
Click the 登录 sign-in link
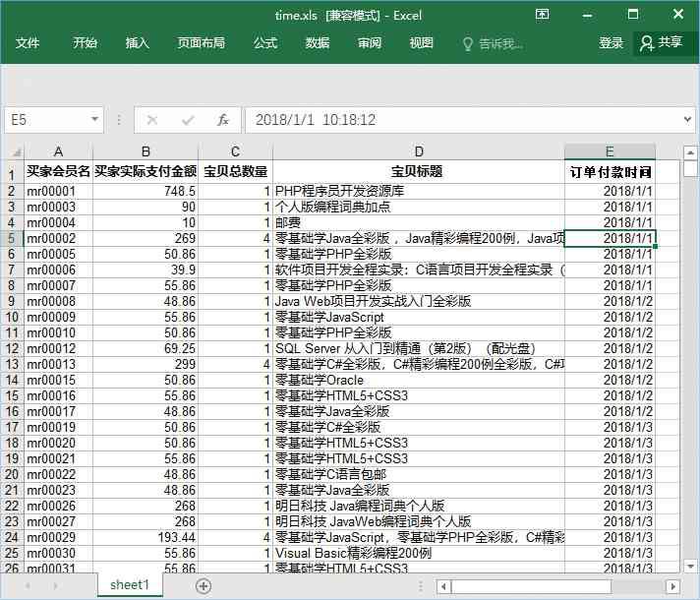[612, 43]
